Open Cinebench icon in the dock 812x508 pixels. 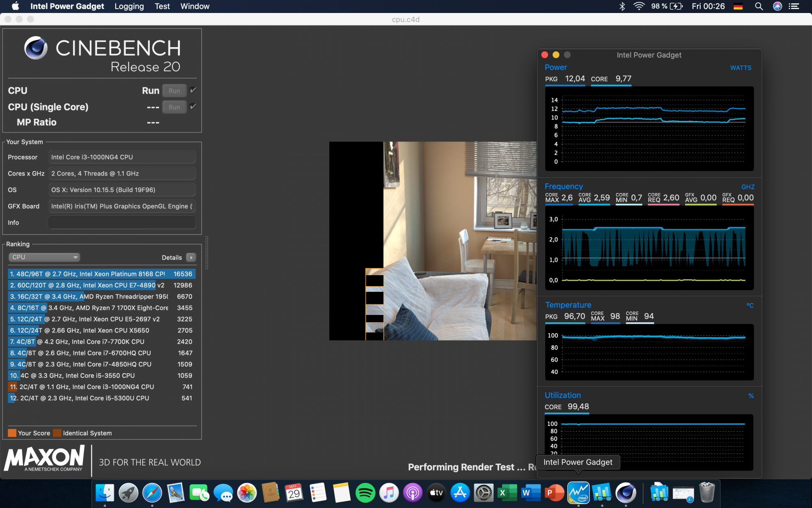coord(626,493)
